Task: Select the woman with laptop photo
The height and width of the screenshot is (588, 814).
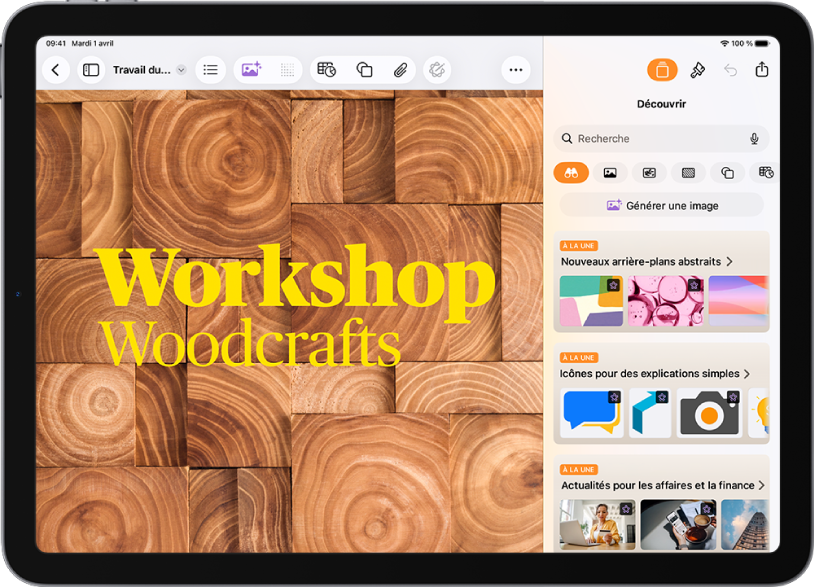Action: [x=598, y=525]
